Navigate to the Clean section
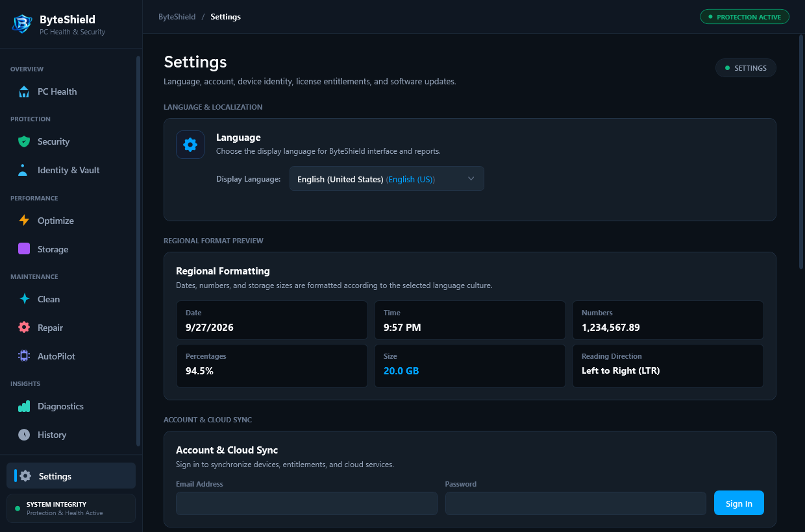The image size is (805, 532). click(x=71, y=299)
